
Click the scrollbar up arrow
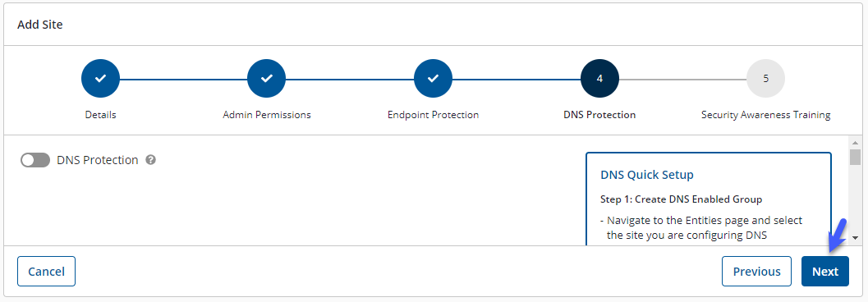(x=855, y=142)
